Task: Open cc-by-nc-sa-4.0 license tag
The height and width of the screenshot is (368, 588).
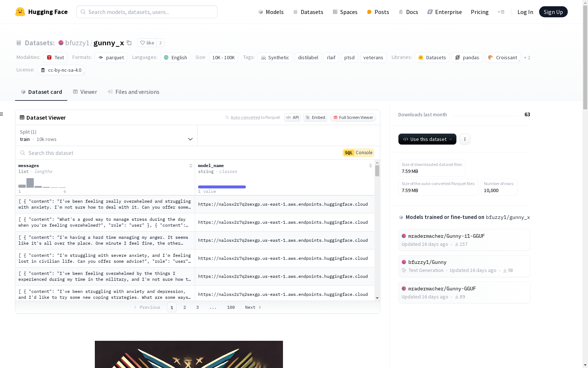Action: (61, 70)
